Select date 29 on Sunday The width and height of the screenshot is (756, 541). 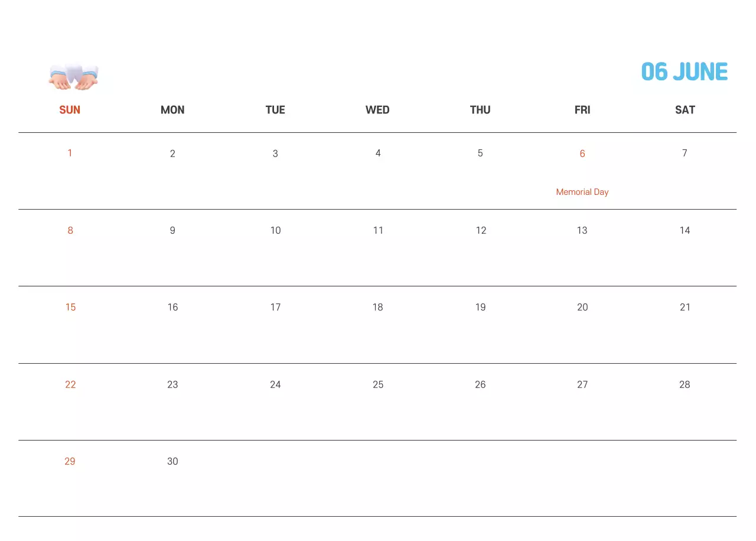pyautogui.click(x=70, y=461)
